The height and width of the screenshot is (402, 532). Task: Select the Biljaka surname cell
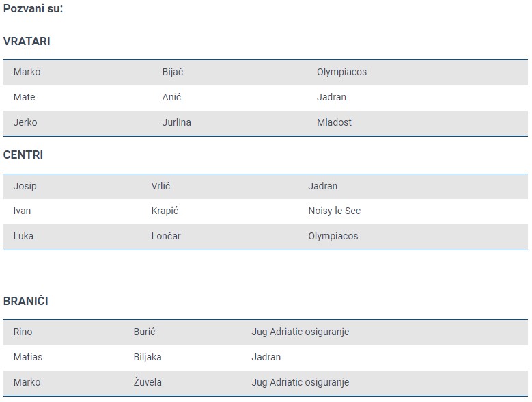pos(148,357)
